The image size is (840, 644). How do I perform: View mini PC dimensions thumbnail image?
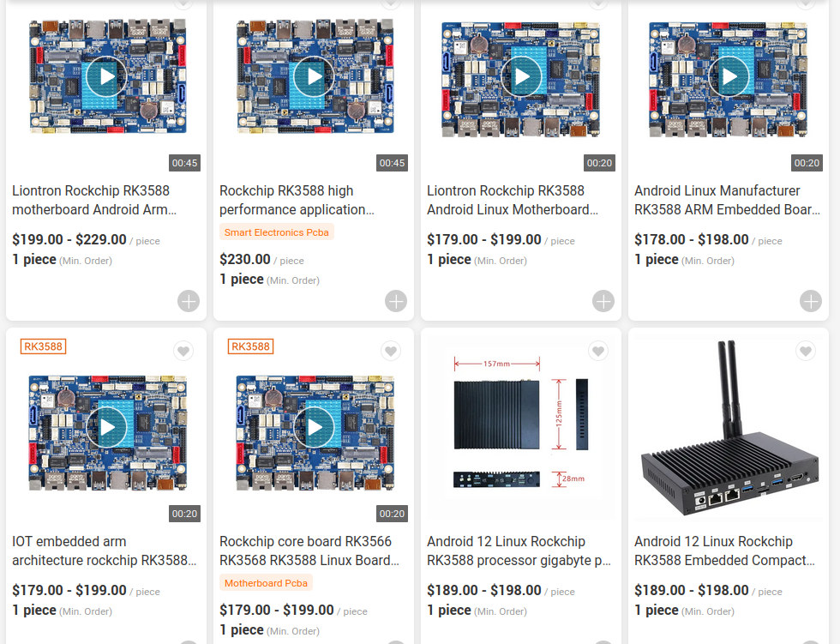[x=521, y=424]
